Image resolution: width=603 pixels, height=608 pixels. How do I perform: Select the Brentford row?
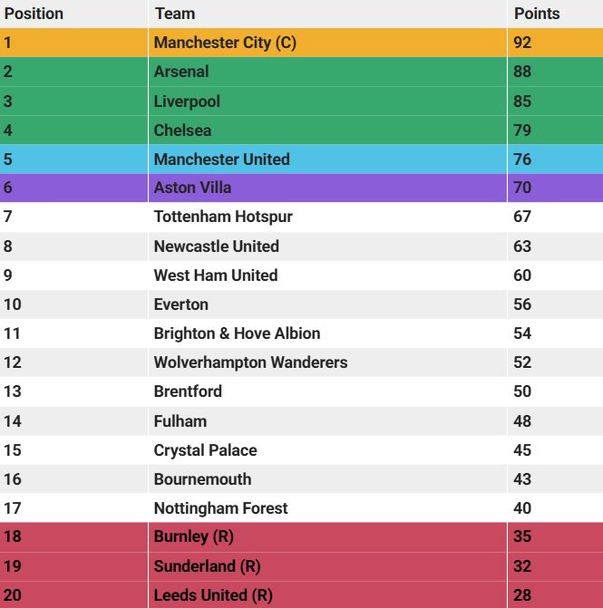301,392
